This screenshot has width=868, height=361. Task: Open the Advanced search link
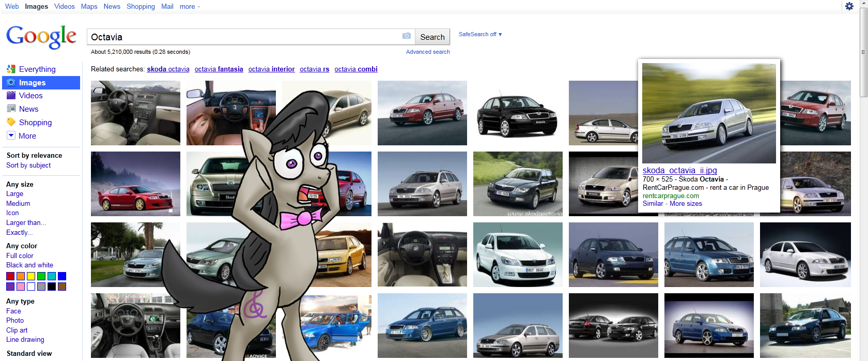pos(428,52)
